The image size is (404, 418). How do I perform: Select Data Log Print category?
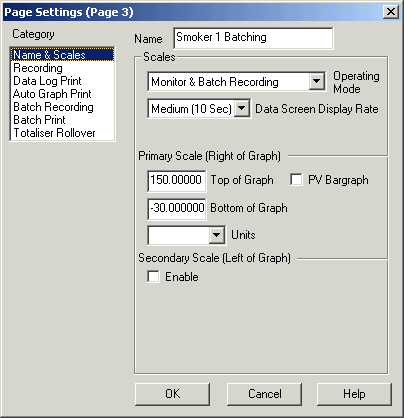pos(63,81)
